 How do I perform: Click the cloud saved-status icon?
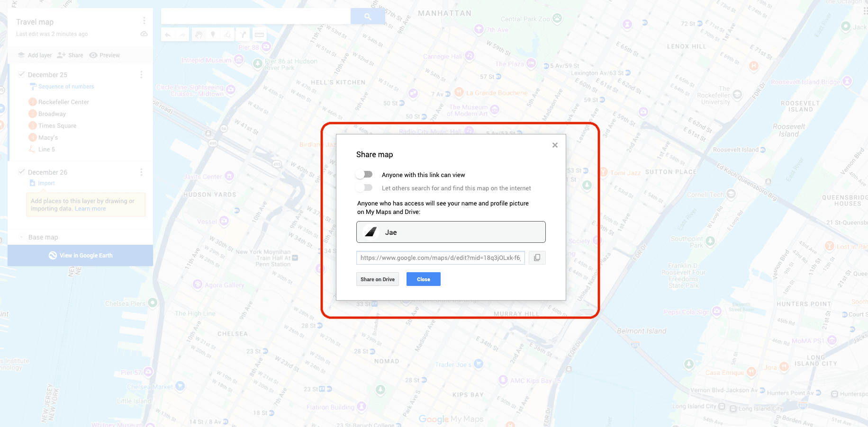click(x=144, y=34)
